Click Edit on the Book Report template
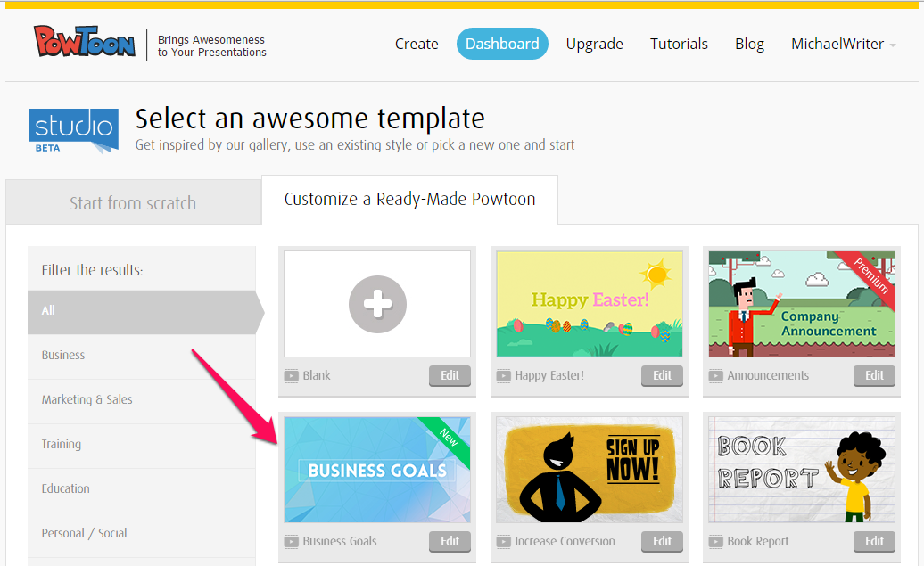The height and width of the screenshot is (566, 924). tap(874, 541)
